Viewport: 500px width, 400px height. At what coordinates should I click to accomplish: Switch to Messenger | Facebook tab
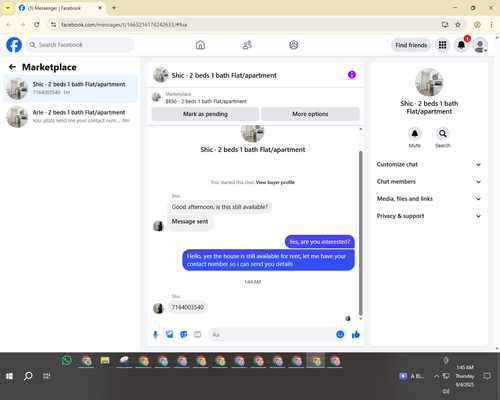60,8
